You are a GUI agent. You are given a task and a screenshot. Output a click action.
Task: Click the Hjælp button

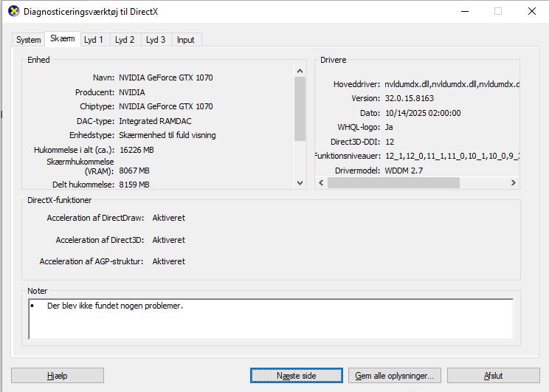(x=58, y=376)
